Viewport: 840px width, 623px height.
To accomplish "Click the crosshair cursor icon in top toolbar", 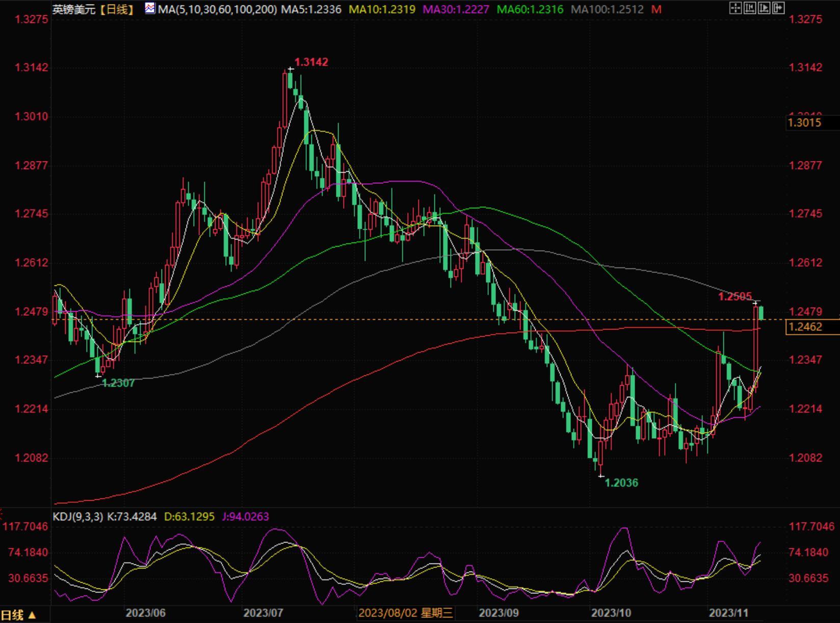I will click(x=736, y=8).
